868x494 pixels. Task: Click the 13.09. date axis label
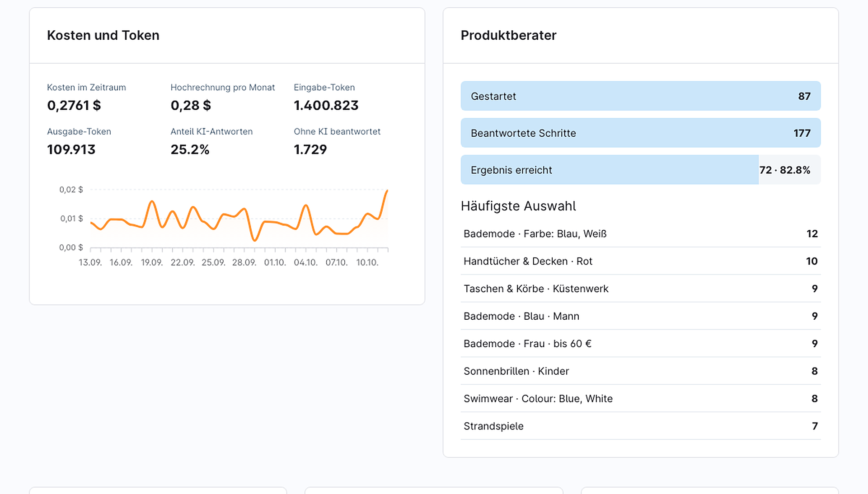[x=90, y=262]
